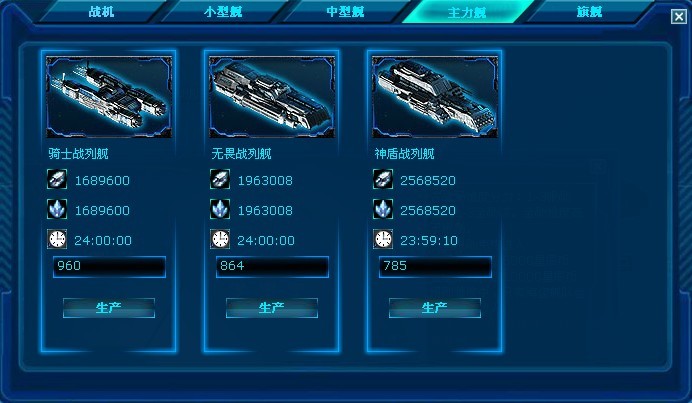Screen dimensions: 692x403
Task: Focus quantity field showing 960
Action: [109, 267]
